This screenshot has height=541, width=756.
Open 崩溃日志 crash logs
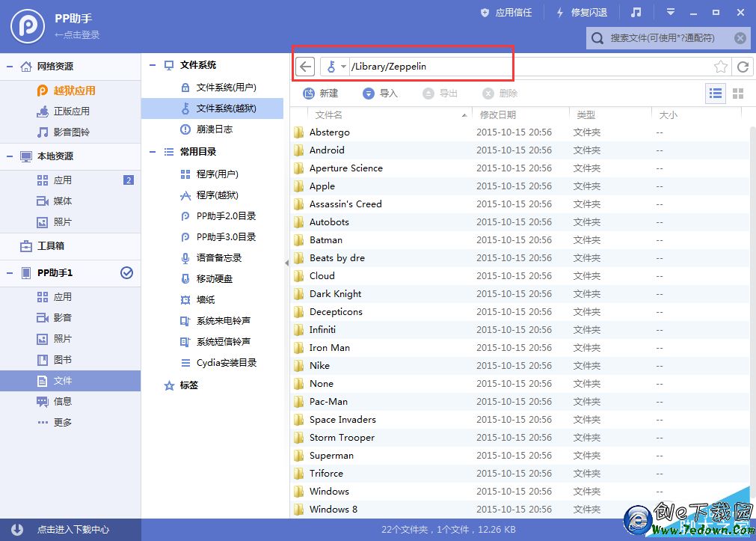point(212,129)
